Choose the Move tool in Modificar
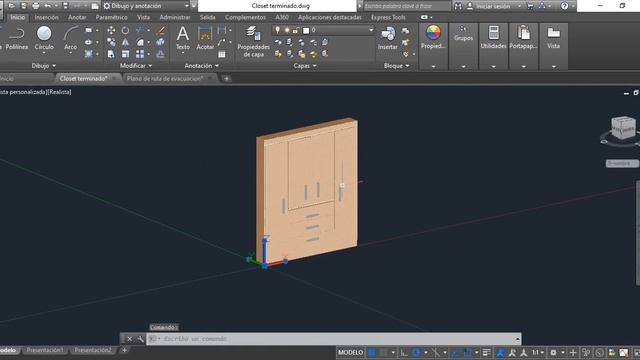This screenshot has width=640, height=360. tap(111, 30)
